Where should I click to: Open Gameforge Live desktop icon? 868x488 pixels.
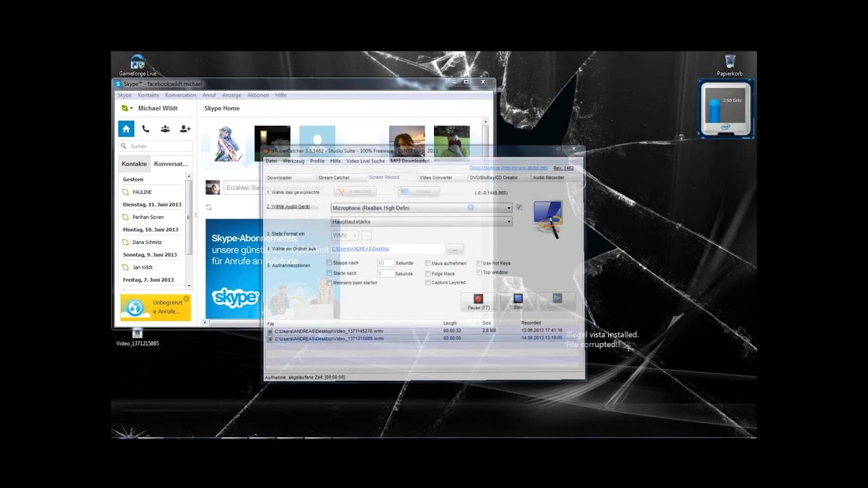pos(138,65)
